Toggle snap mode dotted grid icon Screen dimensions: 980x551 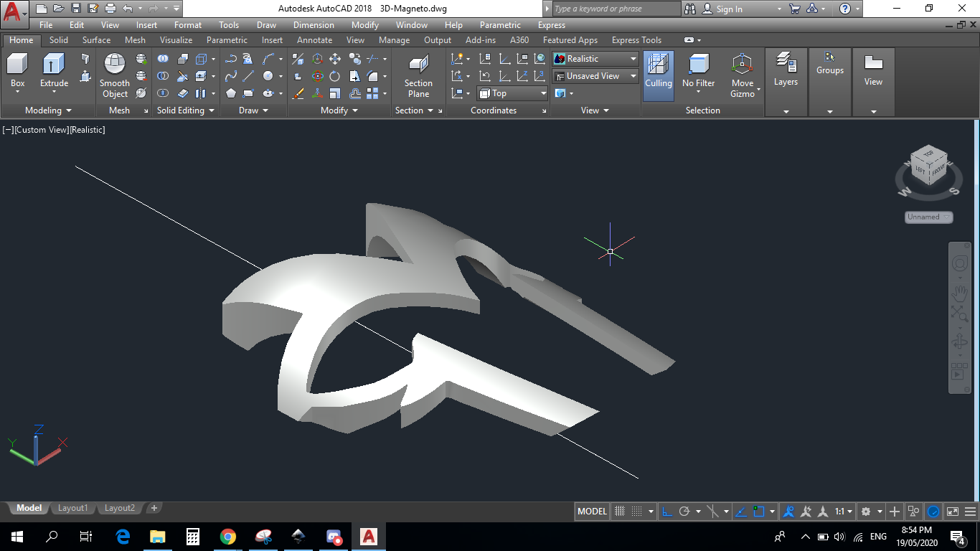pyautogui.click(x=636, y=512)
